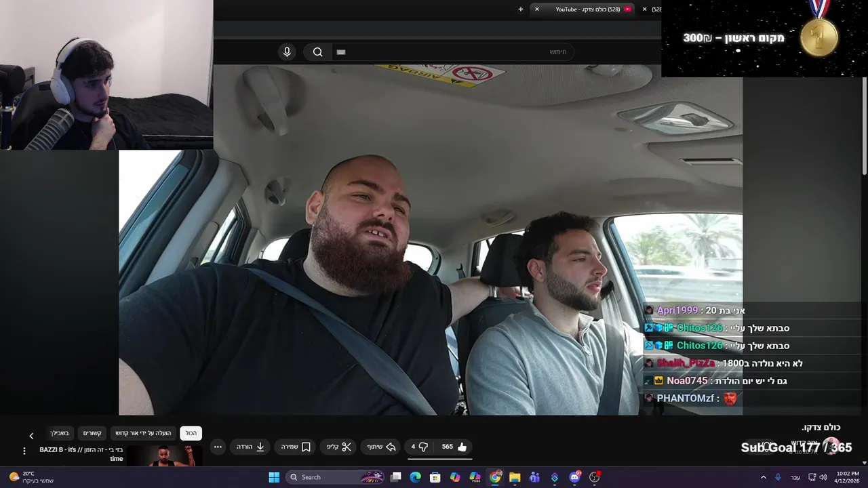Viewport: 868px width, 488px height.
Task: Click the main video player
Action: click(431, 240)
